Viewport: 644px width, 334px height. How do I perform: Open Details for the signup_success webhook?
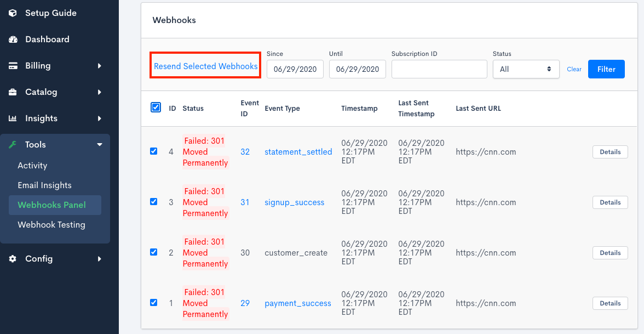(x=610, y=202)
